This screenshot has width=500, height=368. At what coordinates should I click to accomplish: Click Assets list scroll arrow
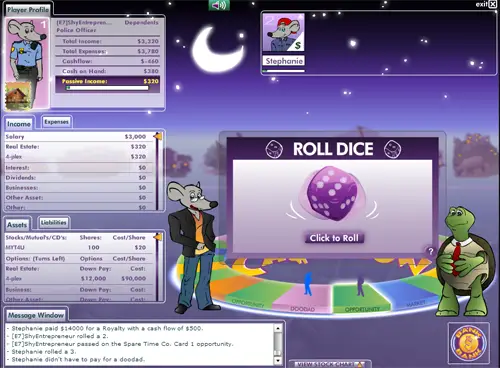point(158,237)
